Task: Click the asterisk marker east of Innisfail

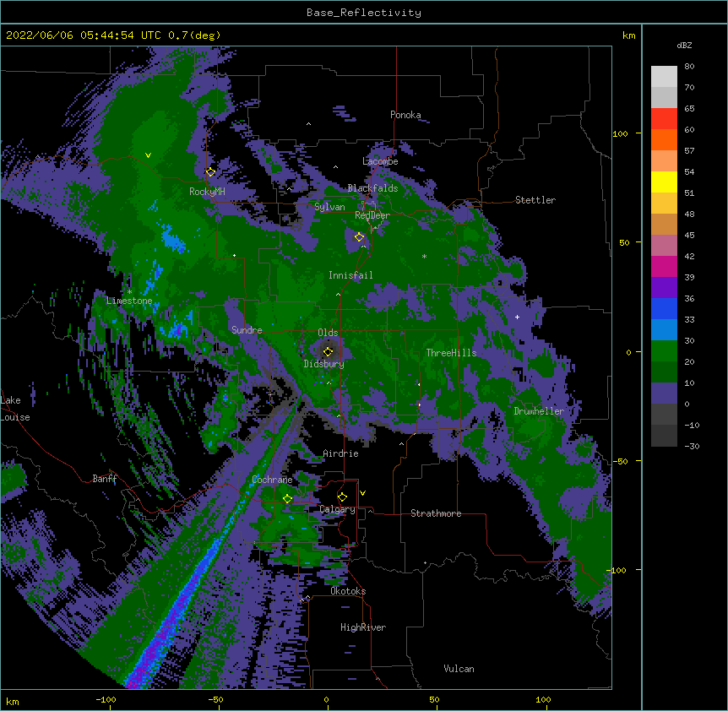Action: [x=424, y=257]
